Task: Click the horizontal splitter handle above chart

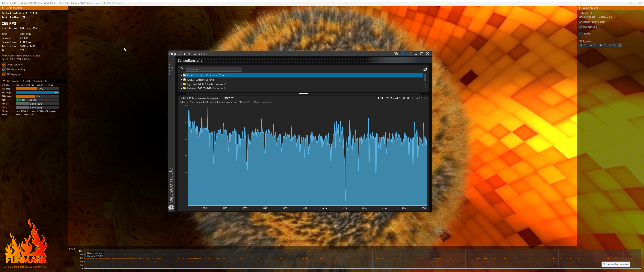Action: tap(303, 94)
